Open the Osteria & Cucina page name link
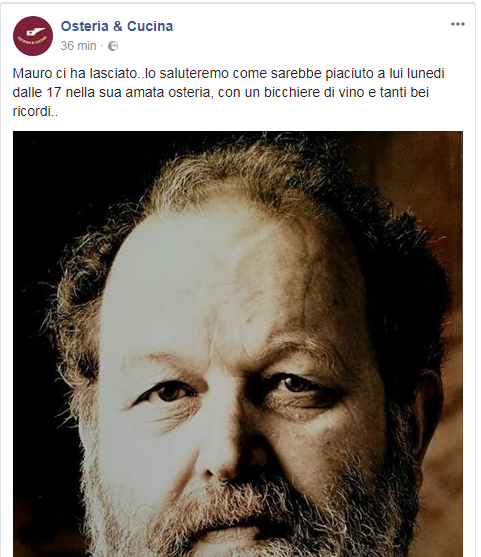Screen dimensions: 481x557 pyautogui.click(x=117, y=26)
